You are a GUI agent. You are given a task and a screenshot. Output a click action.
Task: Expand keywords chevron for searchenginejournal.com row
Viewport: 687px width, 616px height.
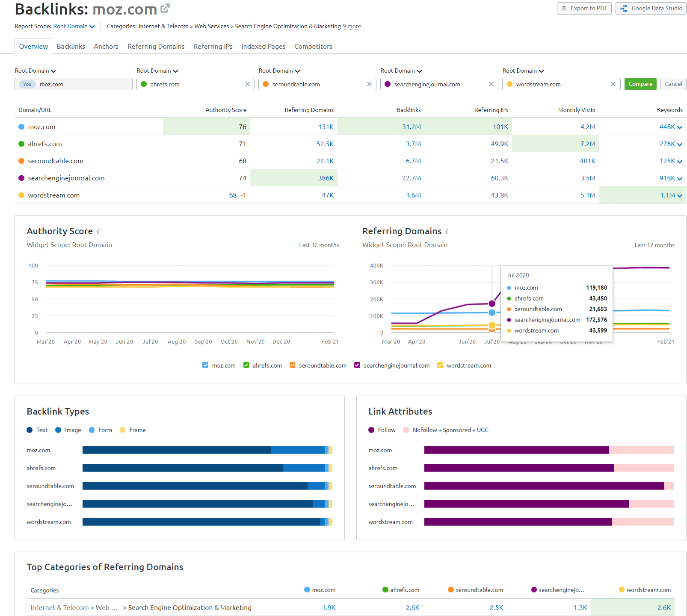click(x=680, y=179)
